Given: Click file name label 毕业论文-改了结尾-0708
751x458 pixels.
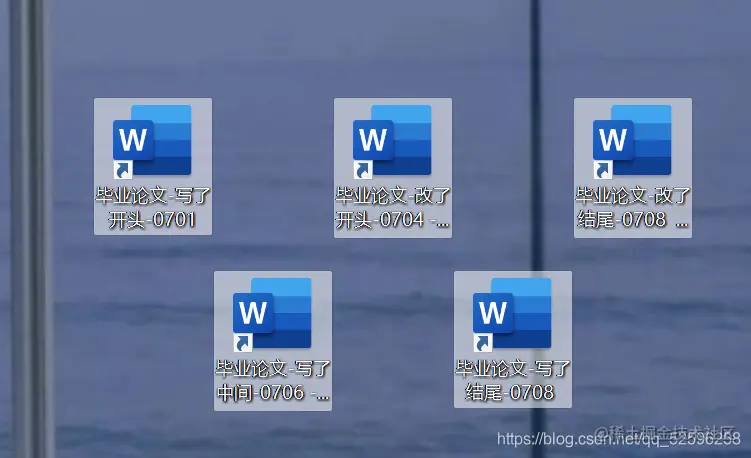Looking at the screenshot, I should tap(633, 208).
